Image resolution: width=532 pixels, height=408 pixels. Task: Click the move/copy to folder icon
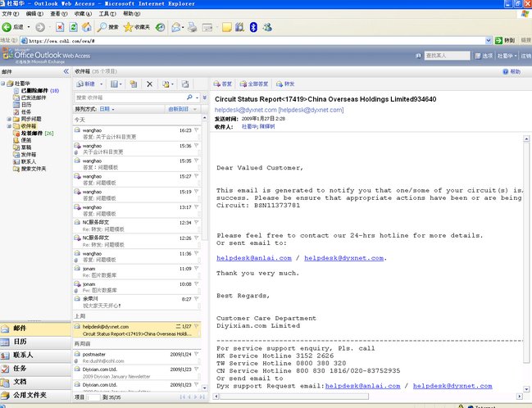click(x=134, y=84)
